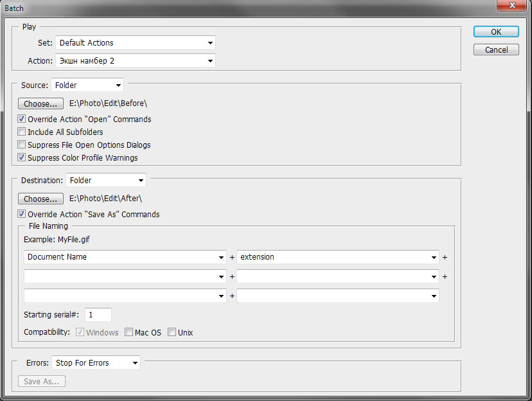Uncheck Override Action "Open" Commands
The width and height of the screenshot is (532, 401).
pyautogui.click(x=22, y=120)
